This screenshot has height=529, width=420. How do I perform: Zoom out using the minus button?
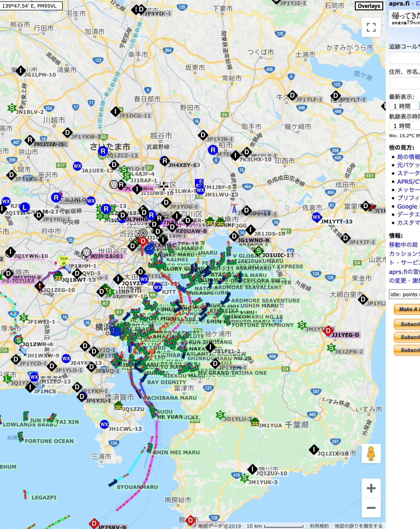371,508
